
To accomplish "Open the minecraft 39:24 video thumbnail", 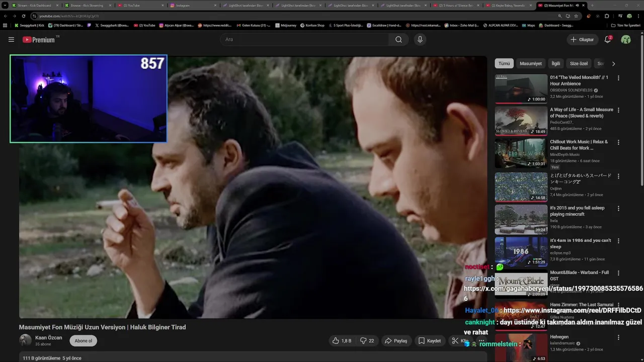I will point(521,219).
